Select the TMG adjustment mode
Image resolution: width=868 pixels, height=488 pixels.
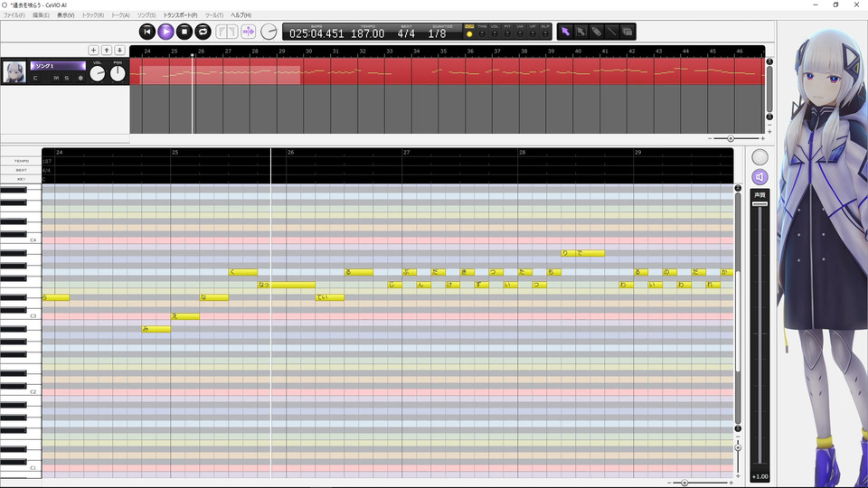click(482, 31)
